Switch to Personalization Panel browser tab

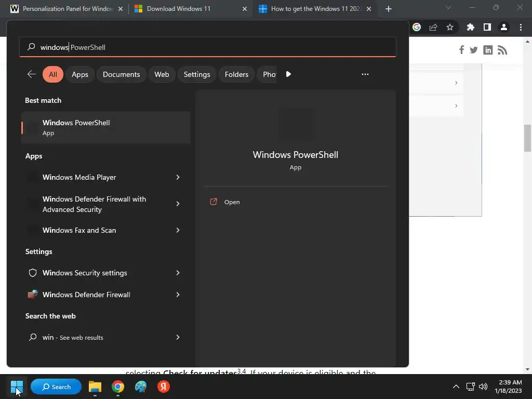[x=68, y=9]
